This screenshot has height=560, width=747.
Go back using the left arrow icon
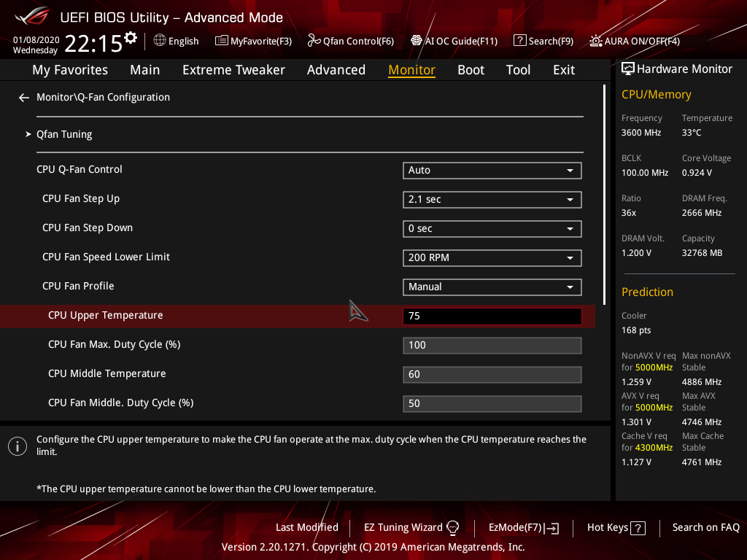click(24, 98)
